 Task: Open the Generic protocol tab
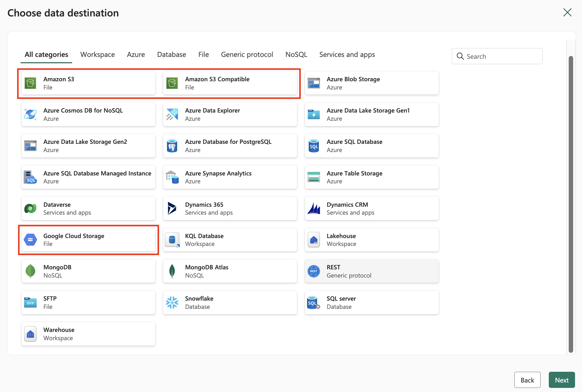247,54
